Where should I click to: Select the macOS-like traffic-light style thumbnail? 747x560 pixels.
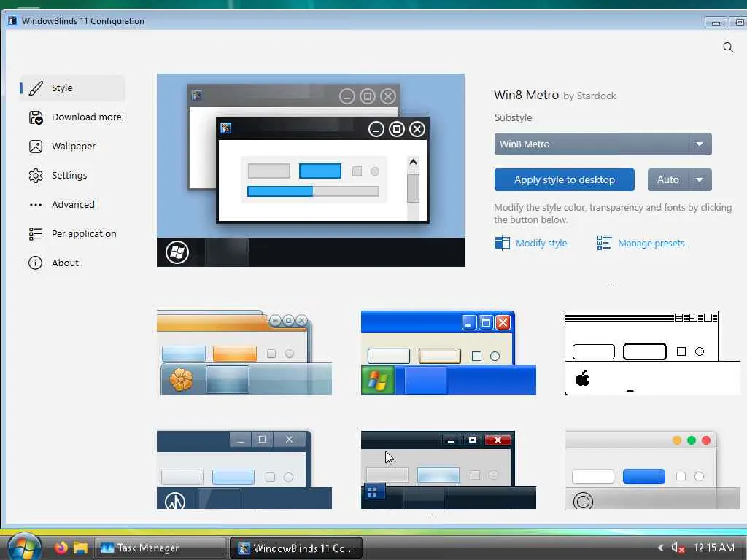click(652, 470)
